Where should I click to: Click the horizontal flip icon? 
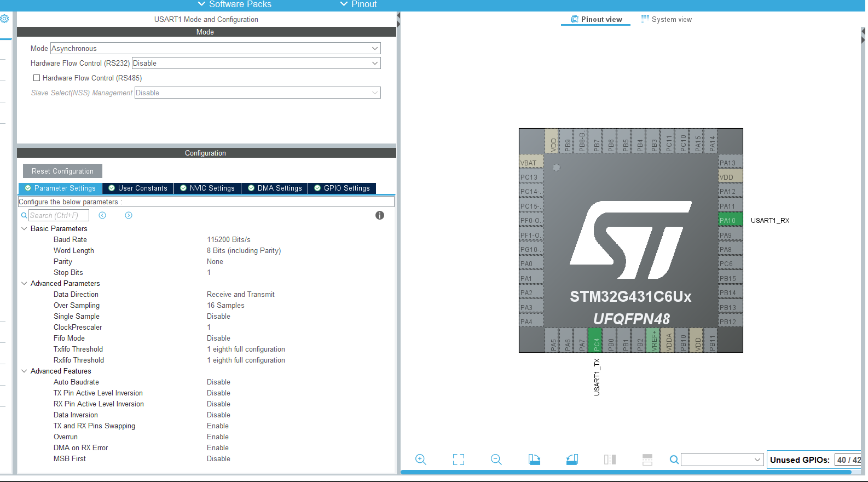click(610, 460)
